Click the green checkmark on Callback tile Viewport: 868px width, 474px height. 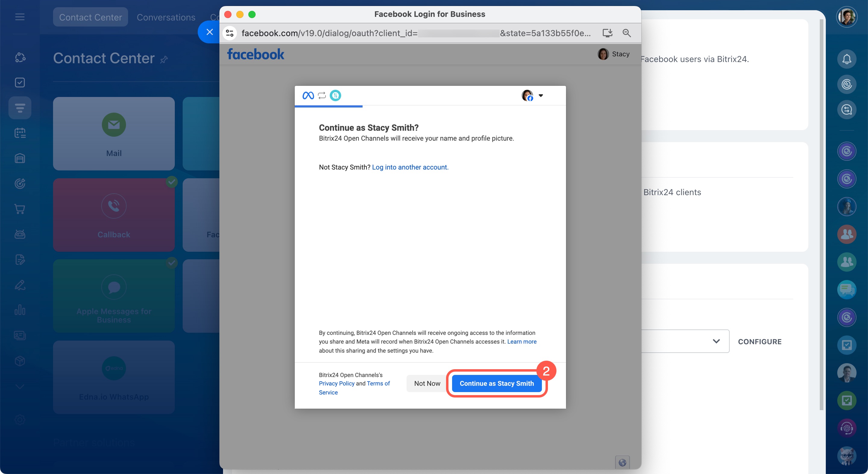point(172,182)
